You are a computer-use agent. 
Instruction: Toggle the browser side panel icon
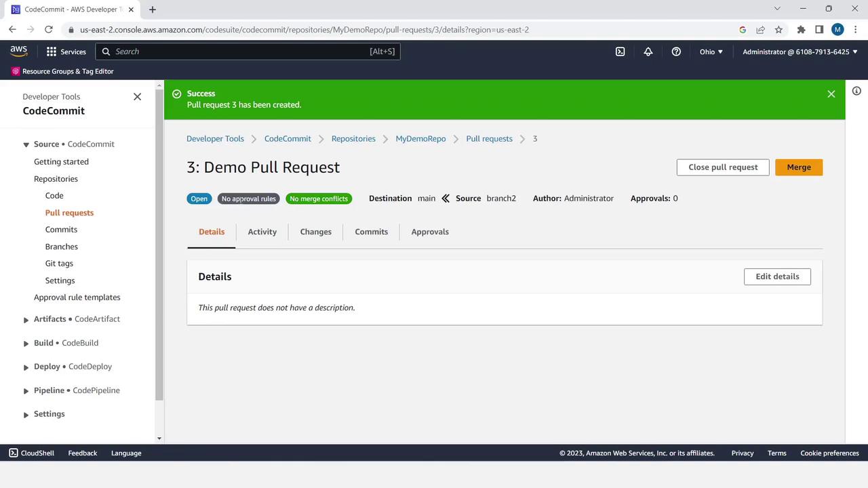click(819, 30)
